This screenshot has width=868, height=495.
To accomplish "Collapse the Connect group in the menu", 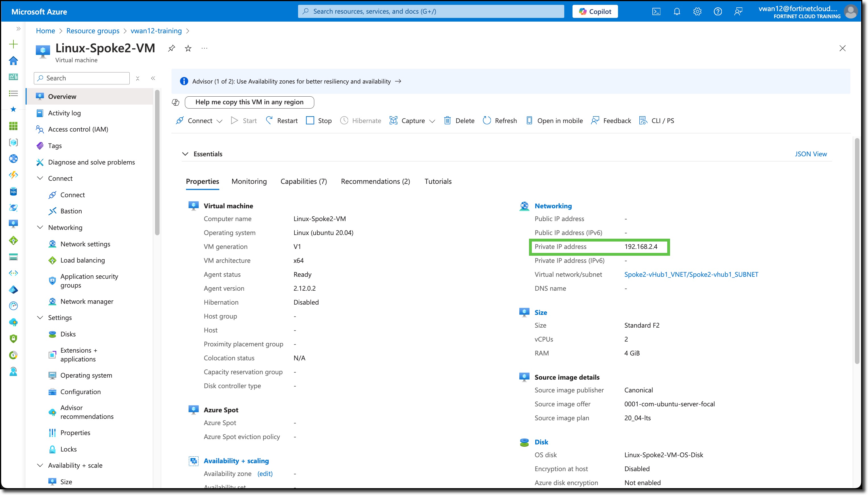I will pyautogui.click(x=40, y=178).
